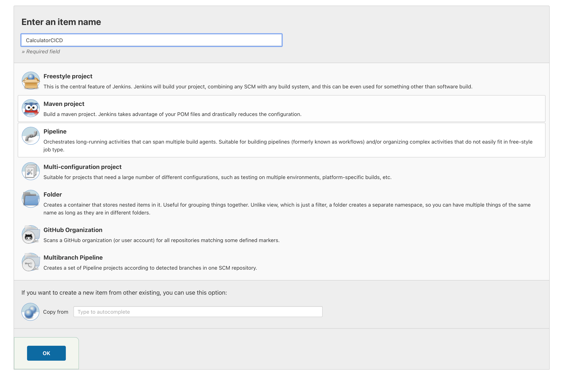Choose the GitHub Organization title
This screenshot has width=583, height=392.
tap(73, 230)
